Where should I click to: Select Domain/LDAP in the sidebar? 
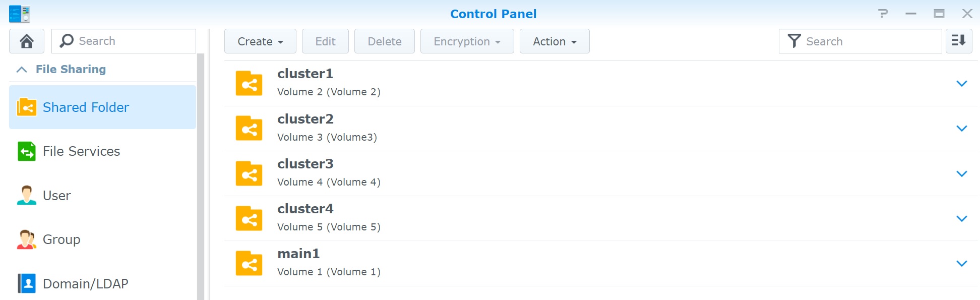(85, 284)
